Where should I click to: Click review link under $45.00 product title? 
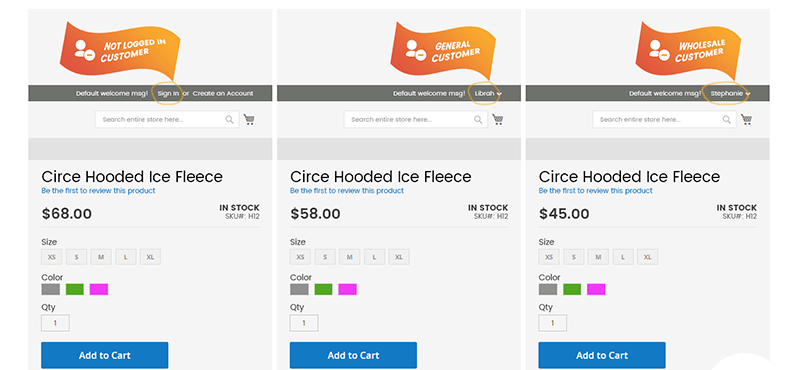pyautogui.click(x=595, y=190)
